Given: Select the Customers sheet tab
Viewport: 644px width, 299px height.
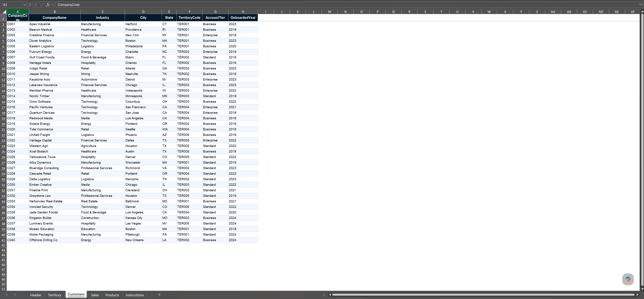Looking at the screenshot, I should 76,294.
